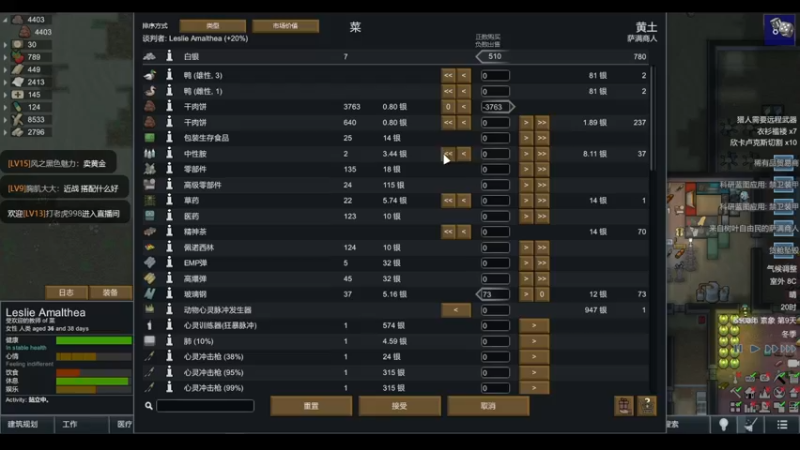Open info icon for 鸭 (雄性, 3)

pos(169,75)
